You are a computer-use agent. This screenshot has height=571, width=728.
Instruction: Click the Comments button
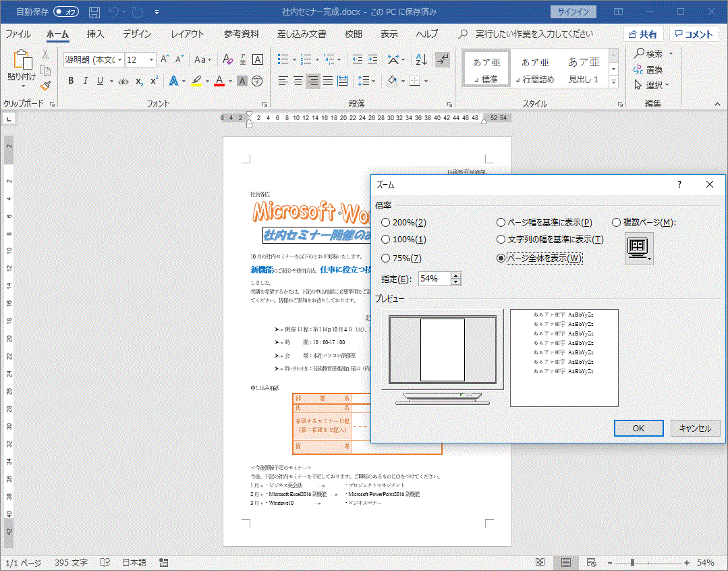(694, 34)
